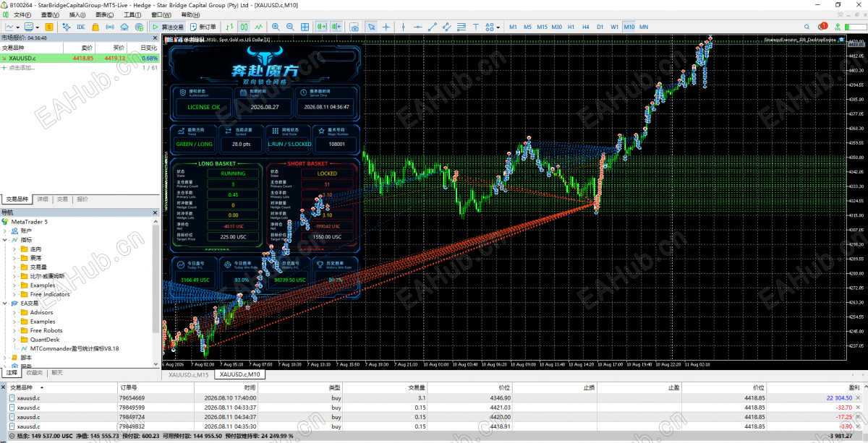868x443 pixels.
Task: Select order 79654669 row
Action: click(x=434, y=397)
